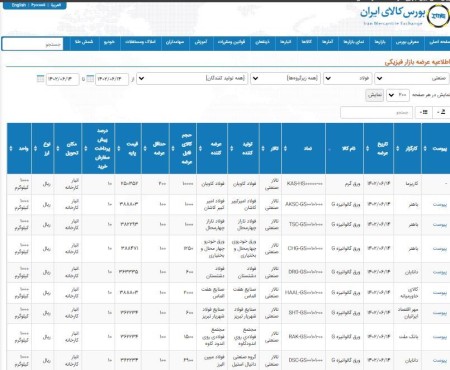Click the 'از' start date input field
Screen dimensions: 450x370
click(112, 79)
